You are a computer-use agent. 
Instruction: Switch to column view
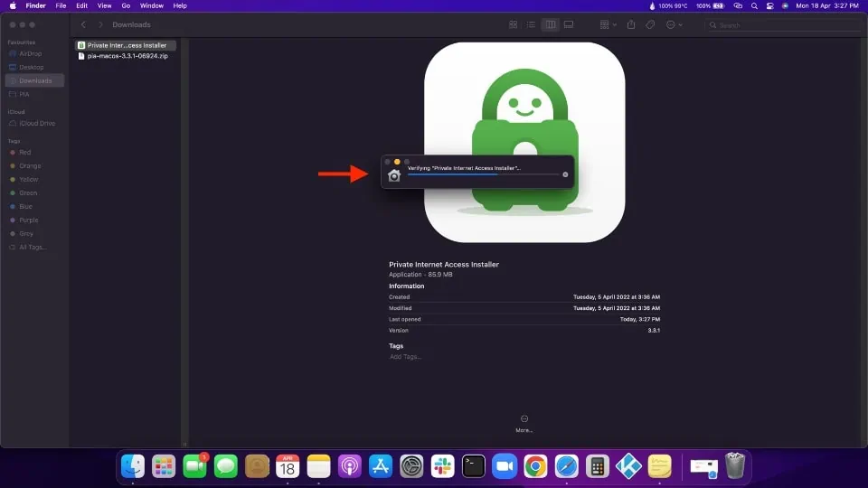(x=551, y=25)
